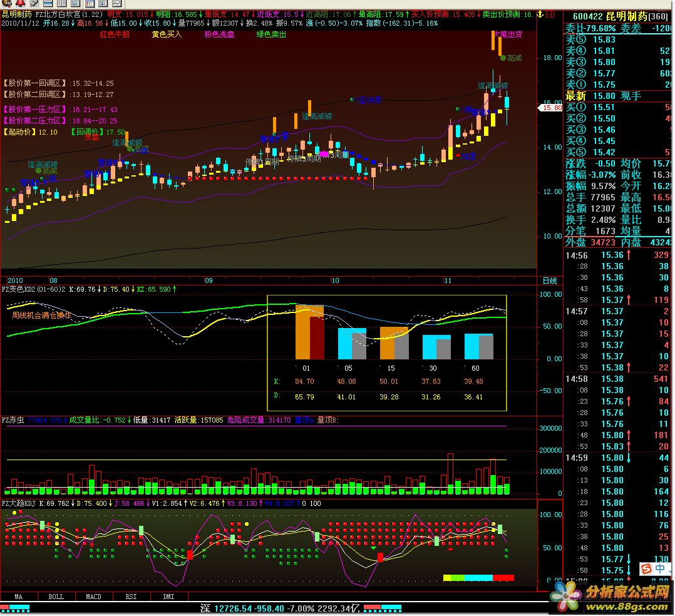This screenshot has height=616, width=675.
Task: Click the 周线机会满仓操作 label
Action: [x=41, y=315]
